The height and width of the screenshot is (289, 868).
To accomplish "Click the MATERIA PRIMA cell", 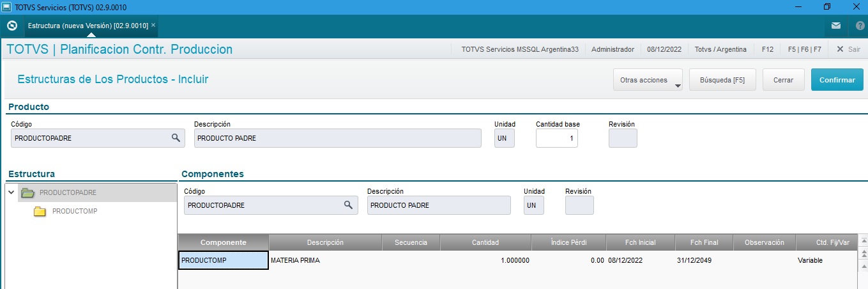I will (x=325, y=260).
